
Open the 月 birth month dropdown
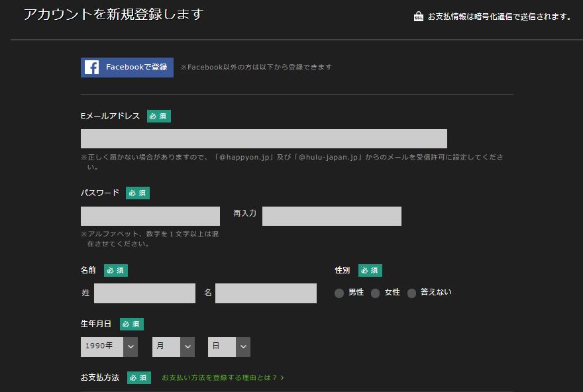[x=174, y=347]
